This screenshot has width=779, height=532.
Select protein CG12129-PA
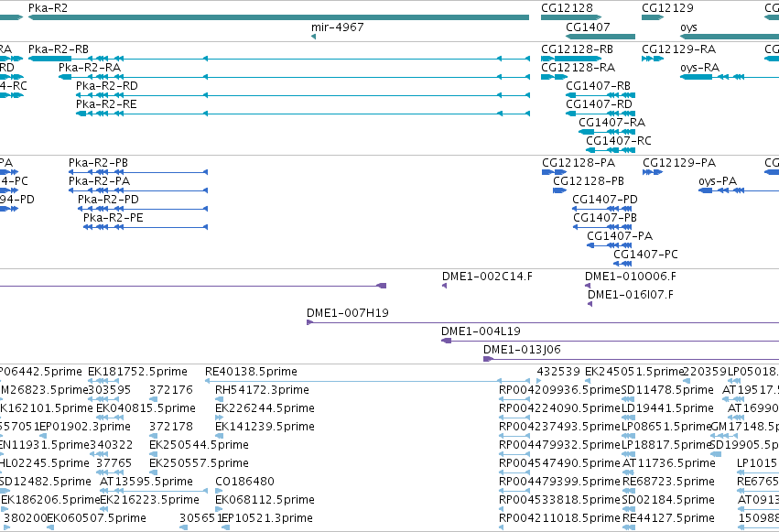(x=653, y=172)
